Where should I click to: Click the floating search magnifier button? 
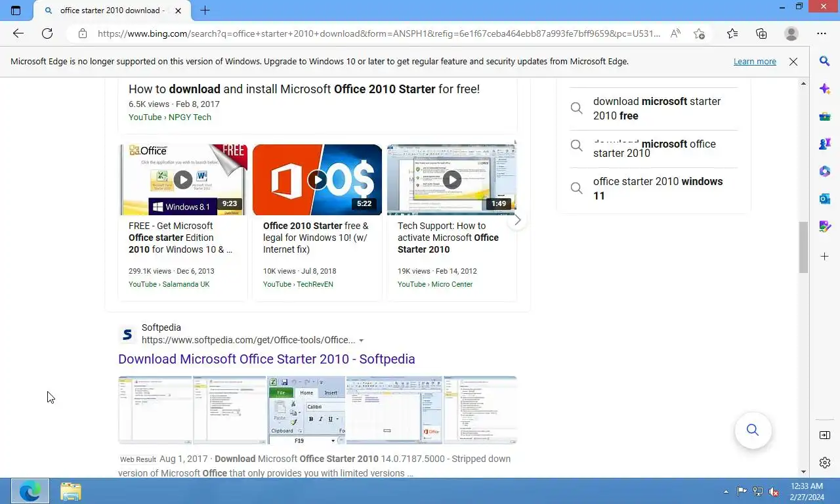(753, 430)
